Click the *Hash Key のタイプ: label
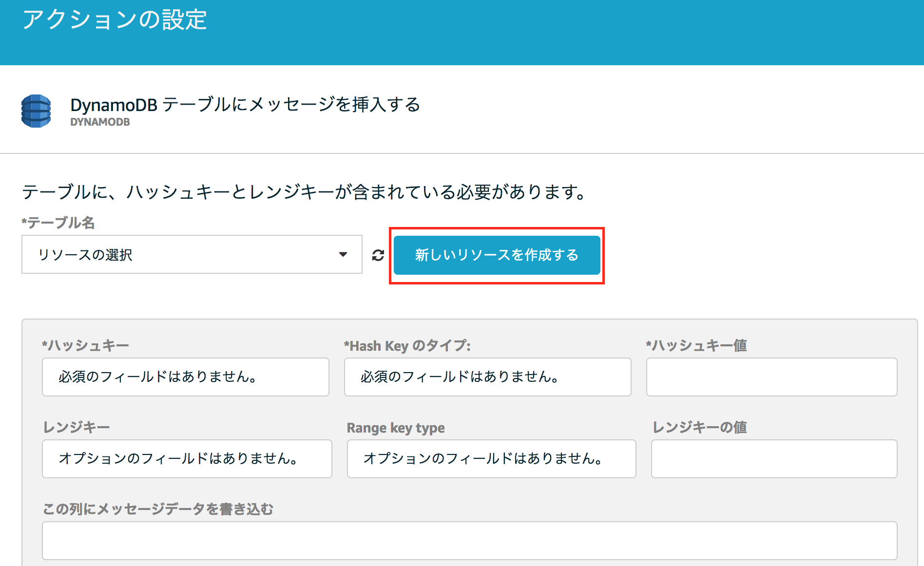This screenshot has height=566, width=924. tap(407, 346)
